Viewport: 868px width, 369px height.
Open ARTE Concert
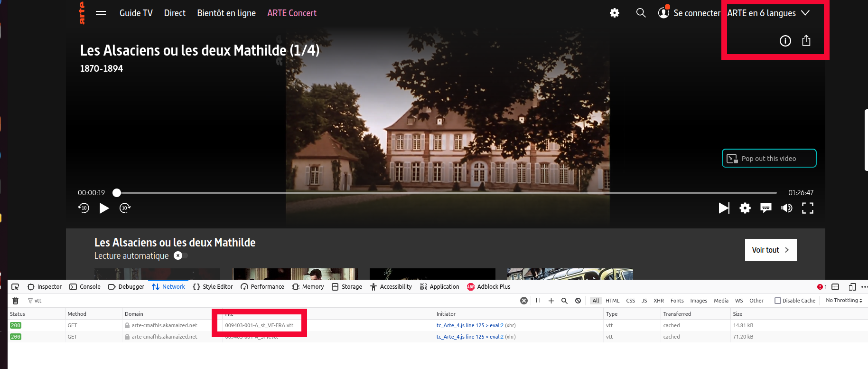point(292,13)
